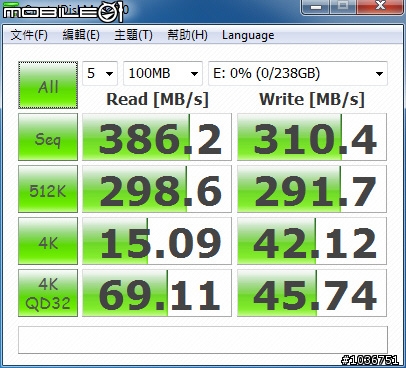
Task: Open the 編輯(E) menu
Action: point(81,35)
